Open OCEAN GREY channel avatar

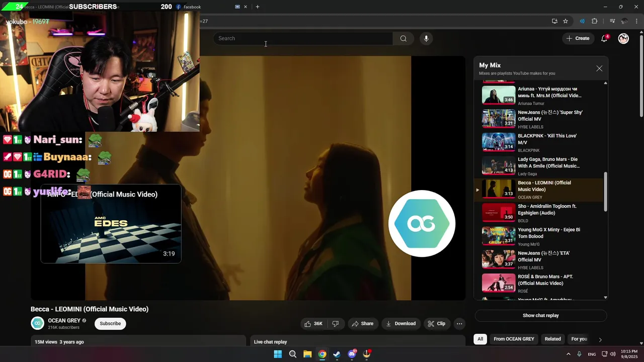pos(38,323)
